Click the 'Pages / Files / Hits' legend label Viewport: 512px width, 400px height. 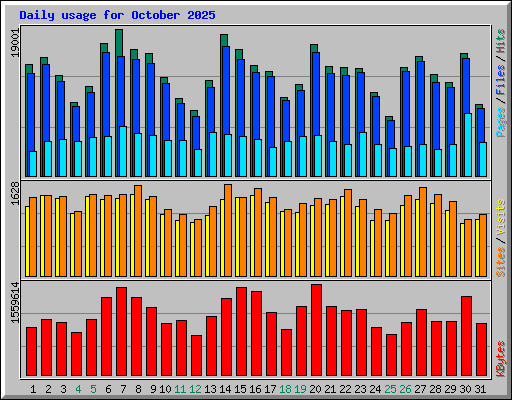click(501, 83)
